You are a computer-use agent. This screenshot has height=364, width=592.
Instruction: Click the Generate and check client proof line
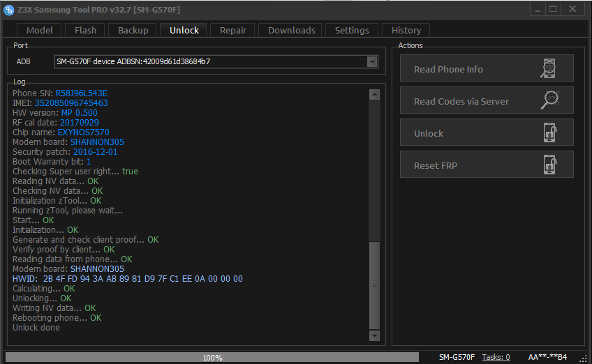point(86,239)
